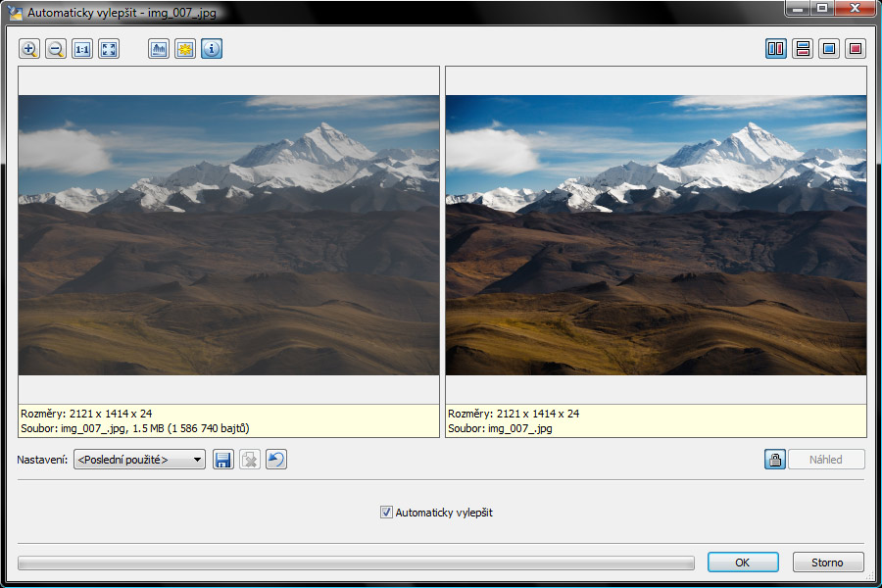Click the right 'Rozměry: 2121 x 1414 x 24' text
This screenshot has height=588, width=882.
[514, 414]
